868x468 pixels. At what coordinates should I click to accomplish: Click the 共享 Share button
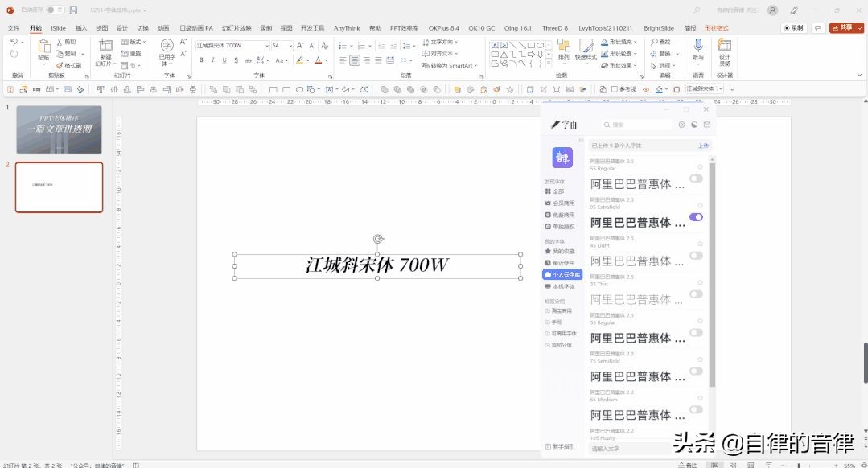tap(847, 27)
